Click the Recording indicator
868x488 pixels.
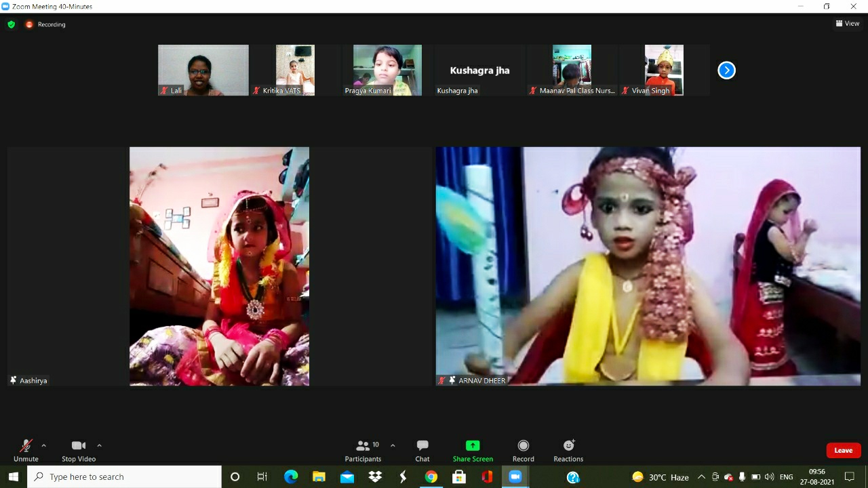(x=45, y=24)
